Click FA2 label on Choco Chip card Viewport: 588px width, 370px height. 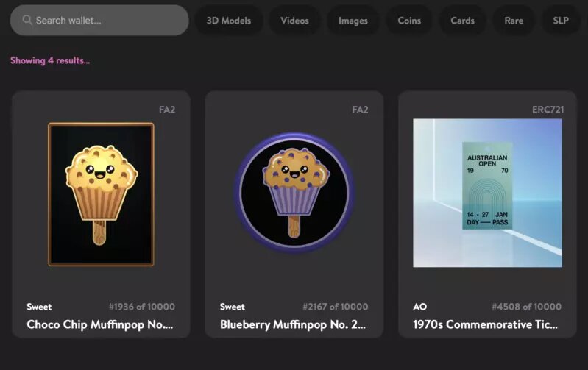point(167,110)
